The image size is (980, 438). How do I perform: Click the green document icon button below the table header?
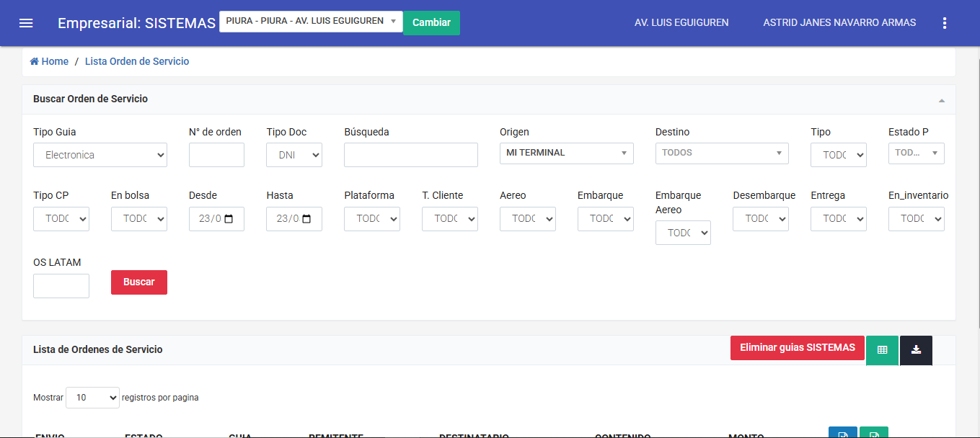point(873,433)
